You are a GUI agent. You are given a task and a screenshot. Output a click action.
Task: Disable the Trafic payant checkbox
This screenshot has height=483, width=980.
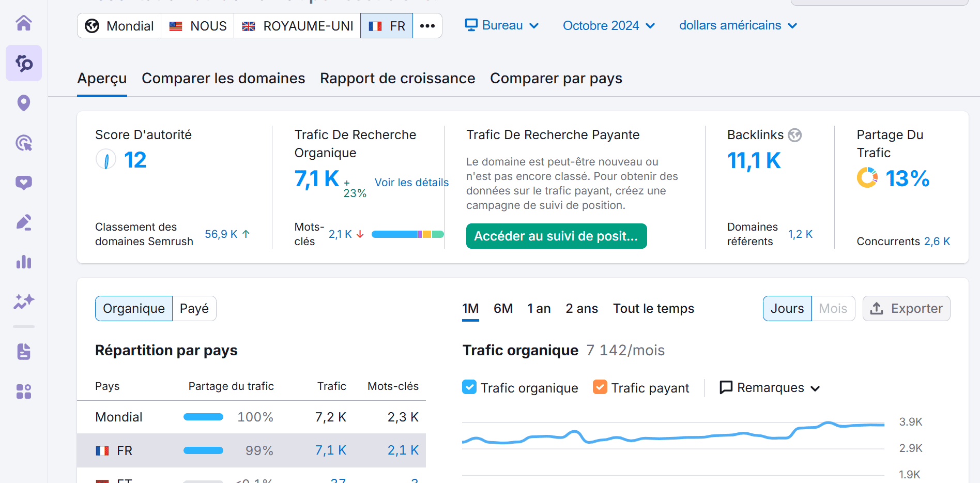click(x=600, y=387)
